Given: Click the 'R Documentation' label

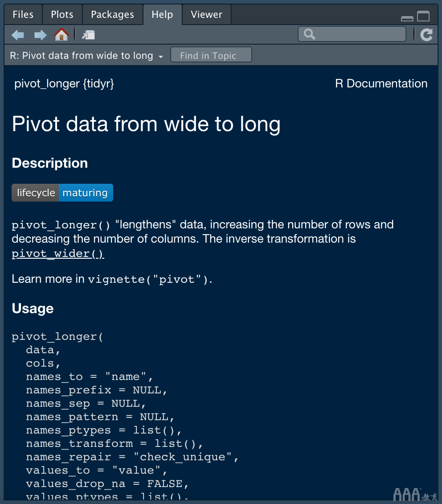Looking at the screenshot, I should [381, 83].
